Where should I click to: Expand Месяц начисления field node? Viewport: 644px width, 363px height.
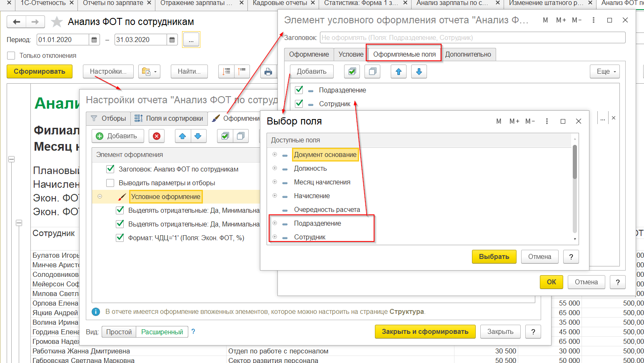pos(275,182)
